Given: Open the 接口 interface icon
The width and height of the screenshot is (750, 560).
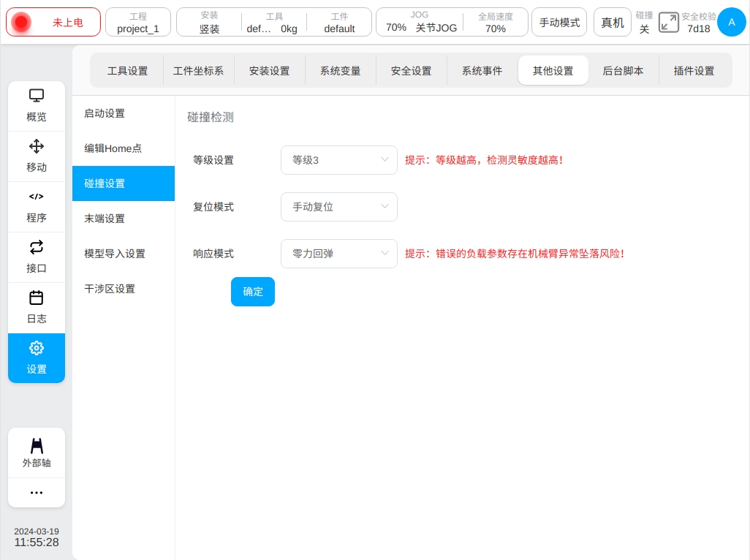Looking at the screenshot, I should point(37,247).
